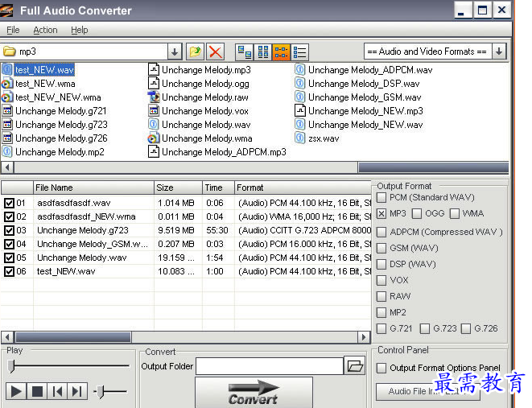Image resolution: width=532 pixels, height=408 pixels.
Task: Skip to next track button
Action: point(77,392)
